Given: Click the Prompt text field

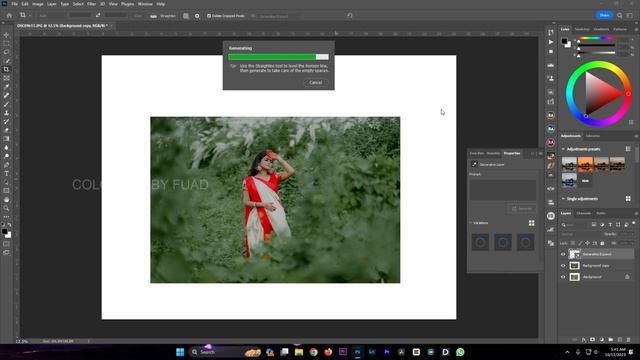Looking at the screenshot, I should [502, 190].
